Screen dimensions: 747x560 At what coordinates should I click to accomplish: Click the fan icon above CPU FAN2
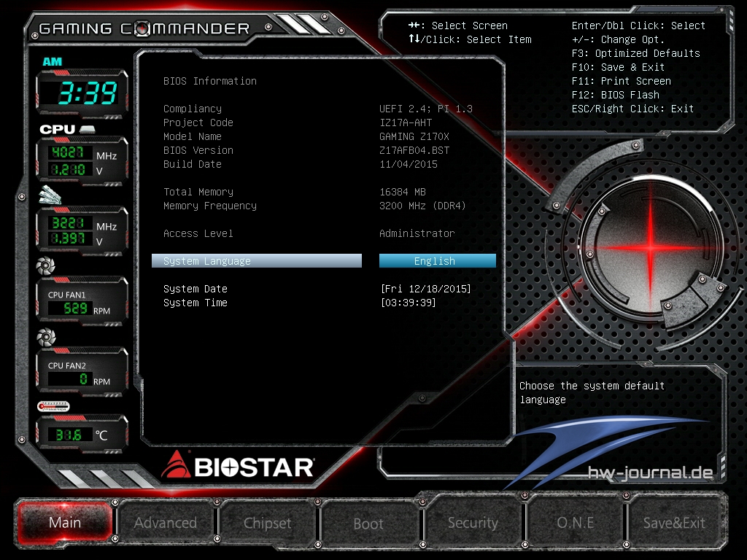[x=46, y=338]
